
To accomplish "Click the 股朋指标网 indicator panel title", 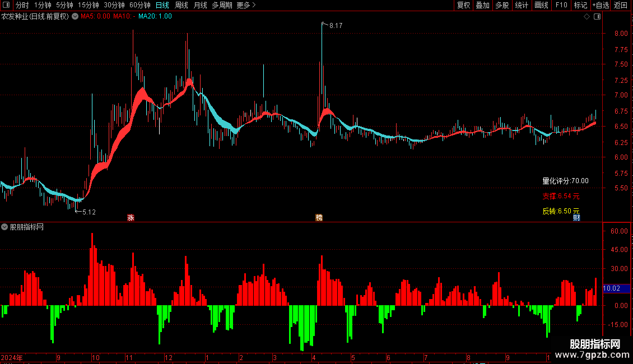I will coord(27,227).
